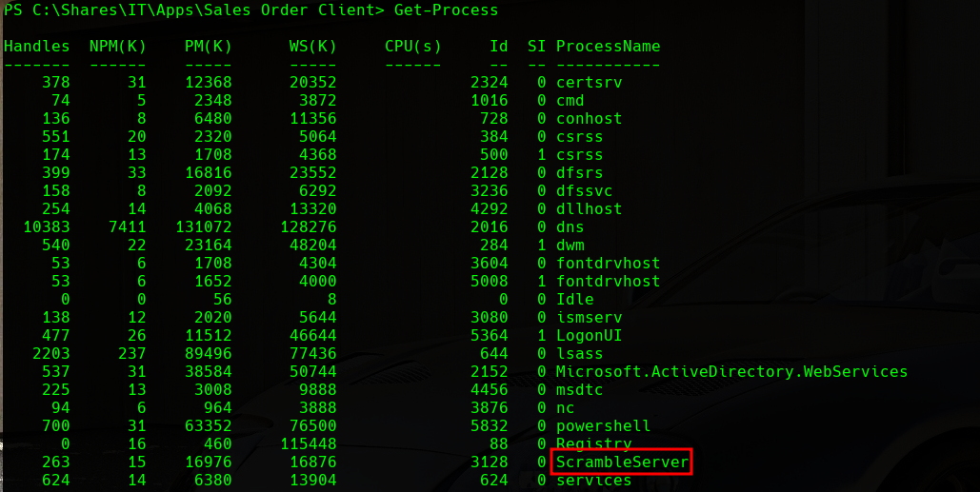Click the powershell process name
The image size is (980, 492).
pos(603,426)
